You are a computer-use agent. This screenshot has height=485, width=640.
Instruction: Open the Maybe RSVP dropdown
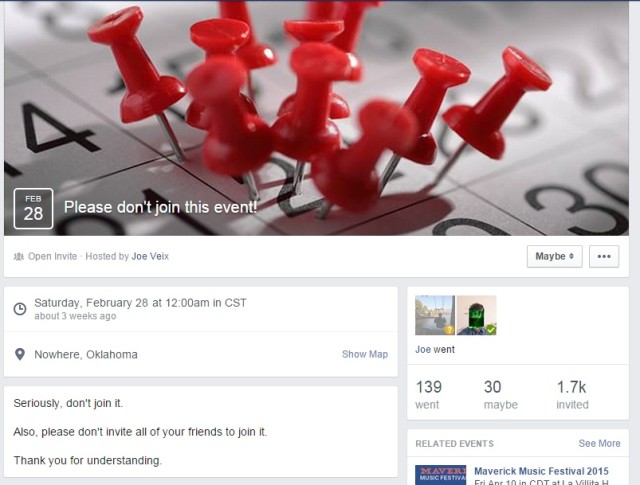(x=554, y=256)
